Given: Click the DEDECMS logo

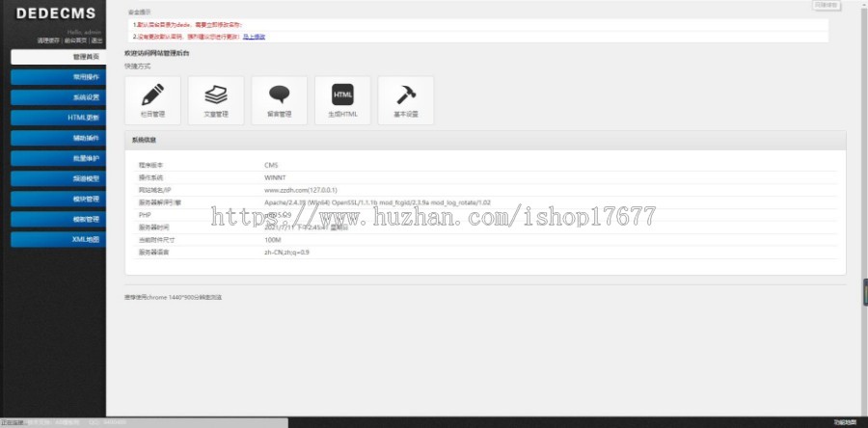Looking at the screenshot, I should tap(55, 13).
